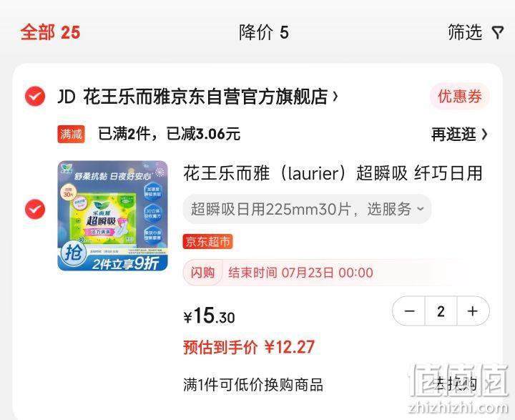Image resolution: width=515 pixels, height=420 pixels.
Task: Open the 筛选 filter funnel icon
Action: coord(498,32)
